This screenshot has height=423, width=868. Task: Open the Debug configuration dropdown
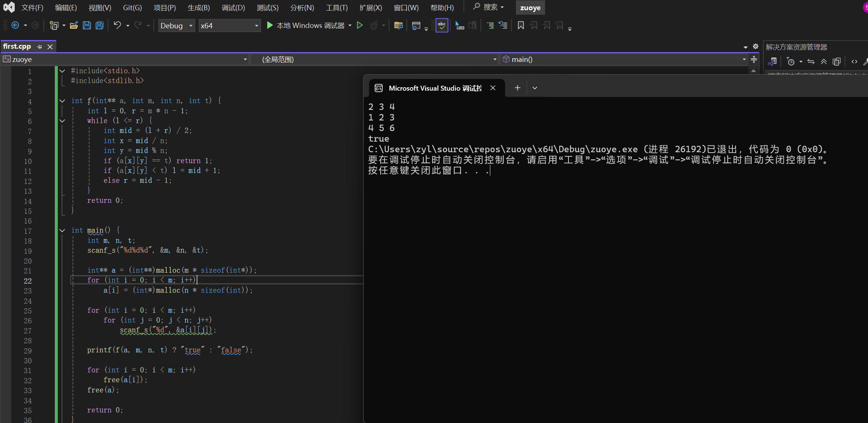176,26
